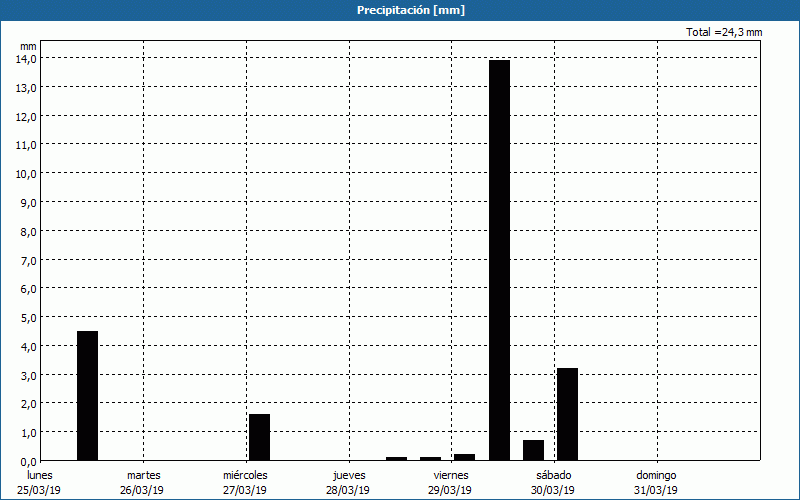
Task: Click the domingo 31/03/19 axis label
Action: coord(657,483)
